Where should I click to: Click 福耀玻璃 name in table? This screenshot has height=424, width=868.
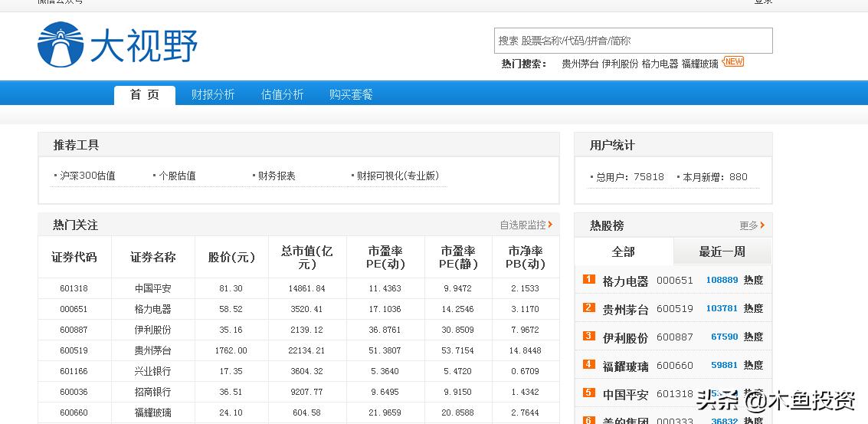[152, 412]
